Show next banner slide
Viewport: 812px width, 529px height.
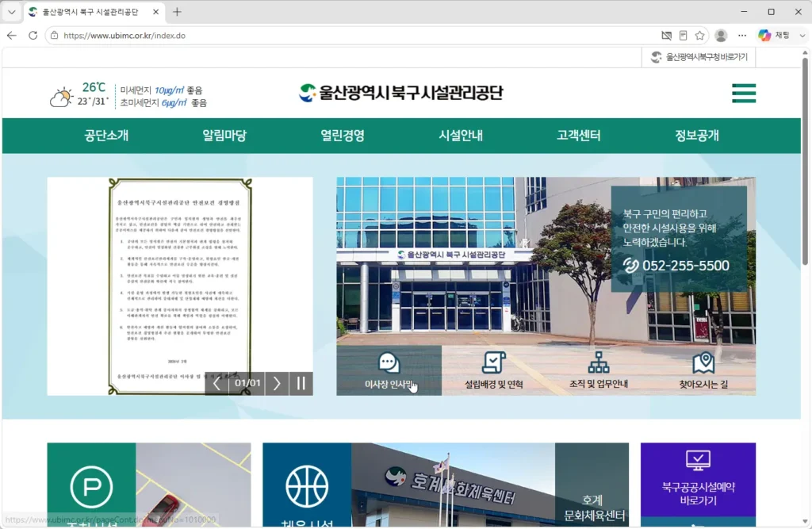(277, 383)
